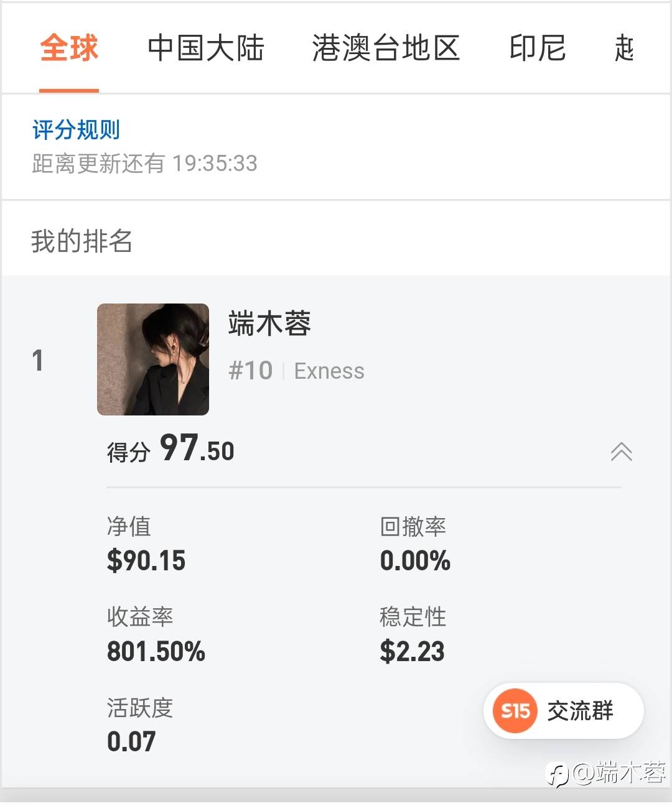Tap the orange S15 badge icon
The height and width of the screenshot is (811, 672).
click(515, 710)
